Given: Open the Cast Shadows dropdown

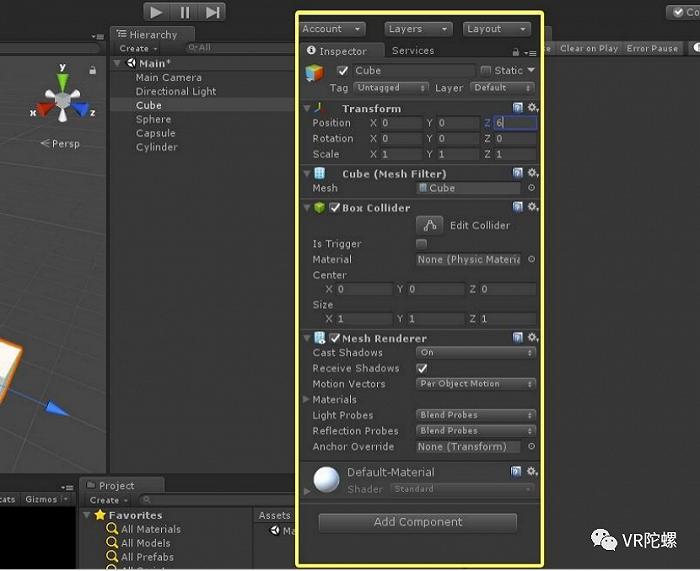Looking at the screenshot, I should click(x=475, y=353).
